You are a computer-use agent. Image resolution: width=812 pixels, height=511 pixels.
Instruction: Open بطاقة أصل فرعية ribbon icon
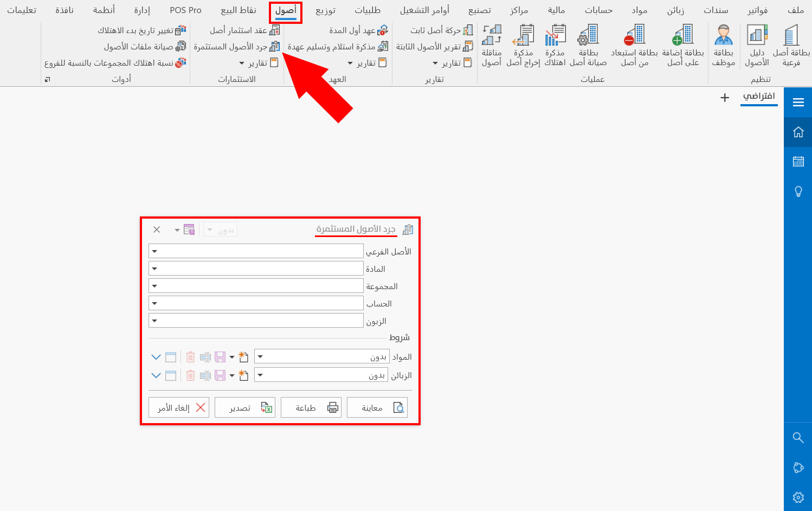click(791, 46)
